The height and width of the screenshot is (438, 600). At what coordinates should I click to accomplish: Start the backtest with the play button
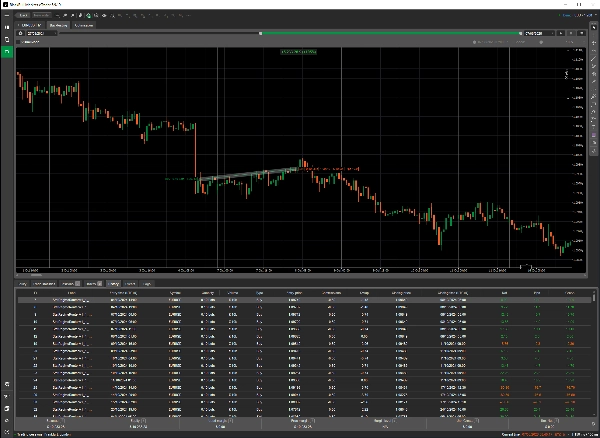(561, 33)
